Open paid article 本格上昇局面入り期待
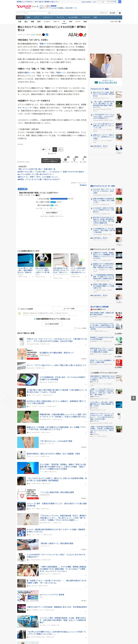 tap(102, 314)
